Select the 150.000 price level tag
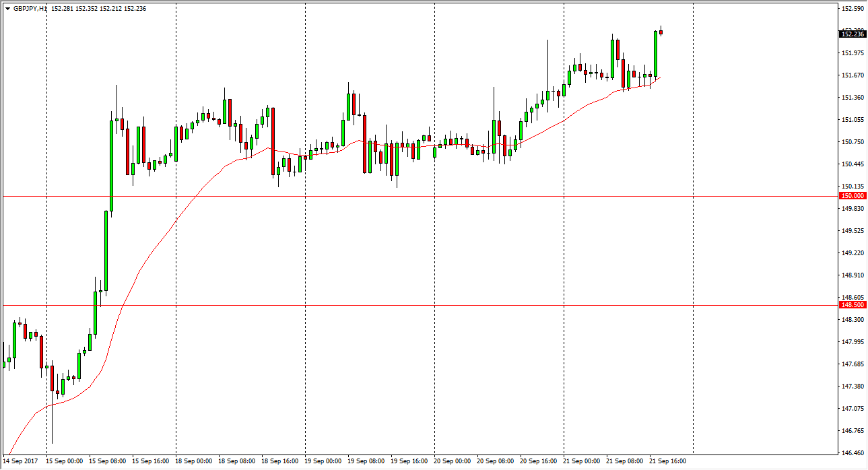 click(x=853, y=196)
